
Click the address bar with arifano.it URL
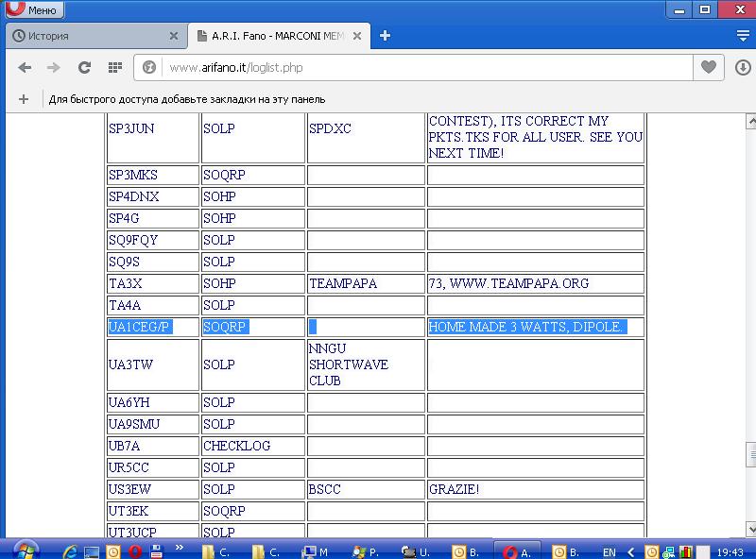coord(416,68)
